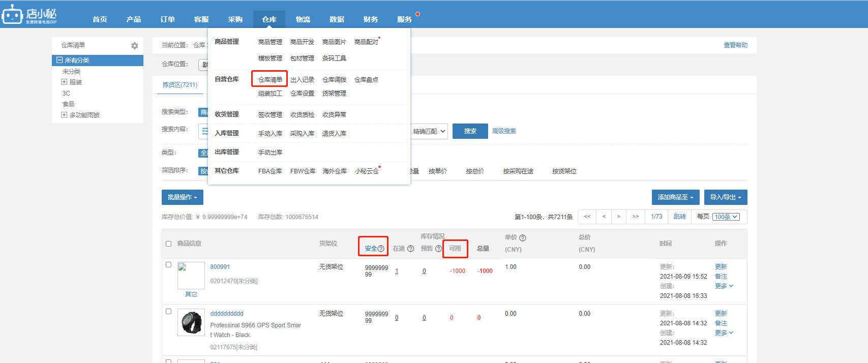Open product link dddddddddd

227,314
